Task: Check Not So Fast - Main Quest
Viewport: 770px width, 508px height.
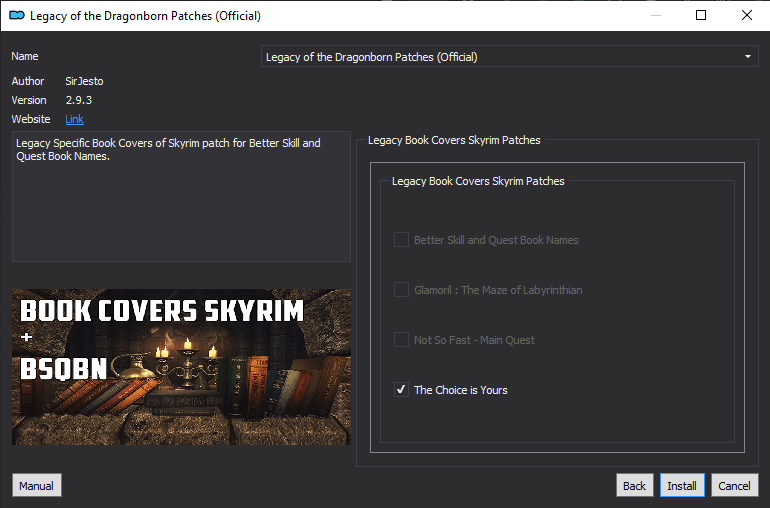Action: [x=401, y=339]
